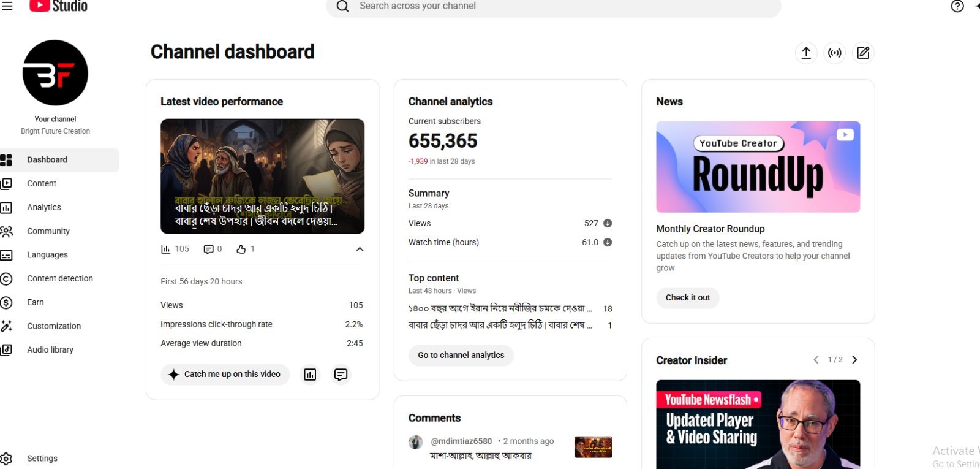Click the Check it out button

click(688, 298)
